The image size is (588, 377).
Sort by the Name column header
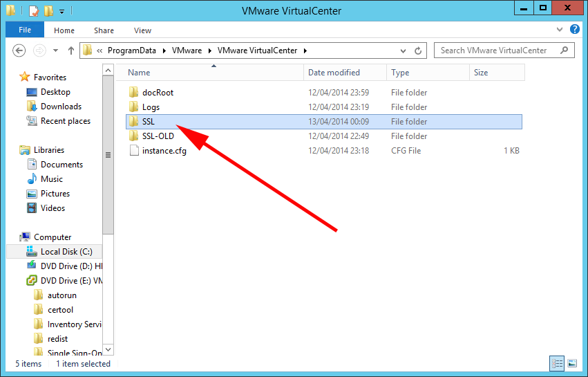[139, 73]
